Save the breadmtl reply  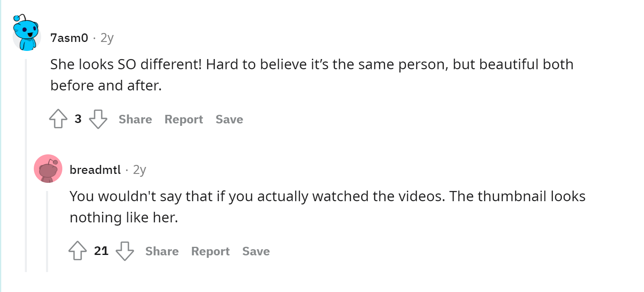[256, 251]
